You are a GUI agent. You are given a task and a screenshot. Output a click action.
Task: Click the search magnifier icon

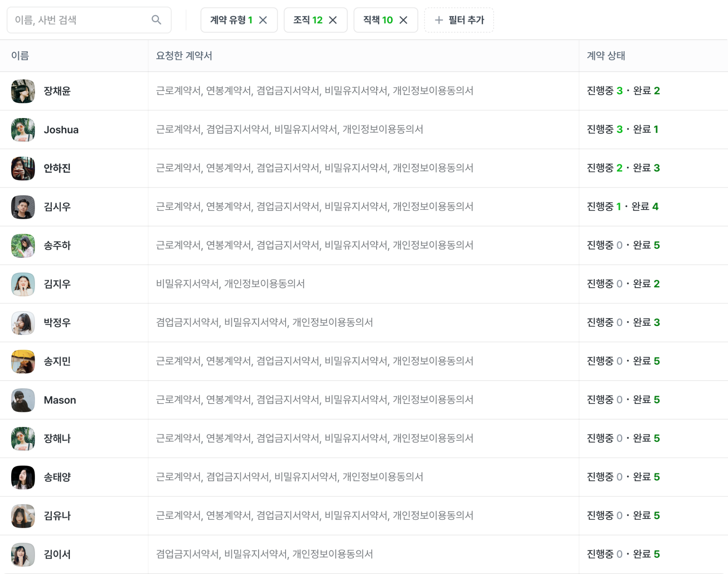(156, 20)
